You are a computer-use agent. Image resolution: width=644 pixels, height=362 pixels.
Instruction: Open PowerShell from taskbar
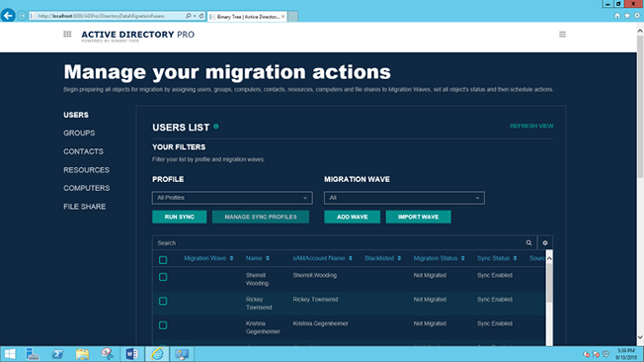pos(57,354)
